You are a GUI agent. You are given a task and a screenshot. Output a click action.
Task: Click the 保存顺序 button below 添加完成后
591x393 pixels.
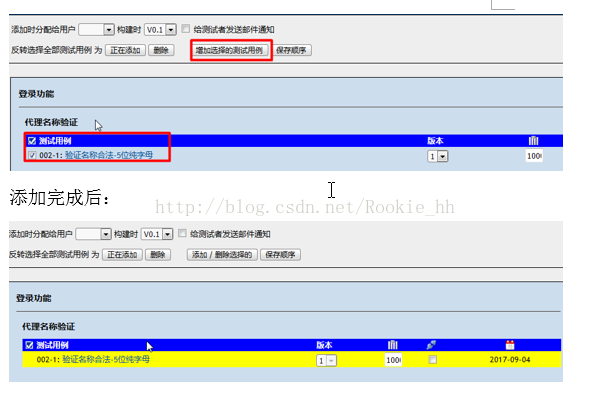pos(280,255)
